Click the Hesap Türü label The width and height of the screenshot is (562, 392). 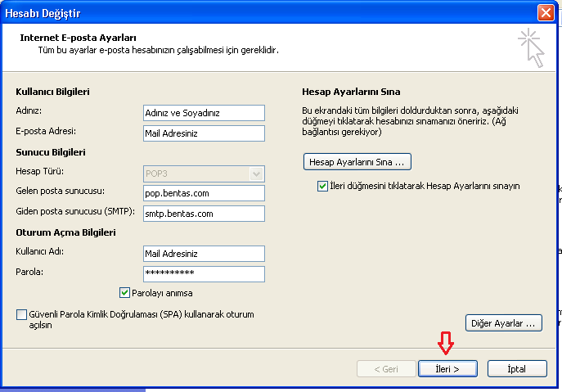[40, 171]
